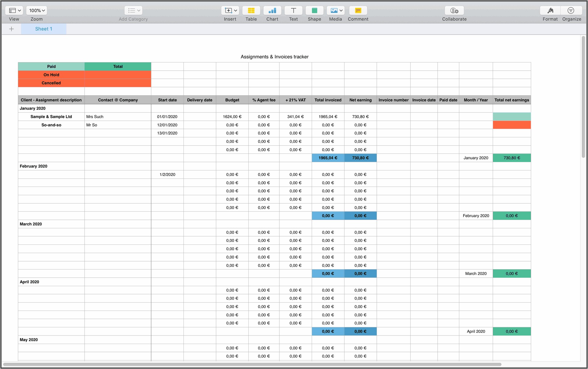Insert a Shape from toolbar
Image resolution: width=588 pixels, height=369 pixels.
[x=314, y=11]
